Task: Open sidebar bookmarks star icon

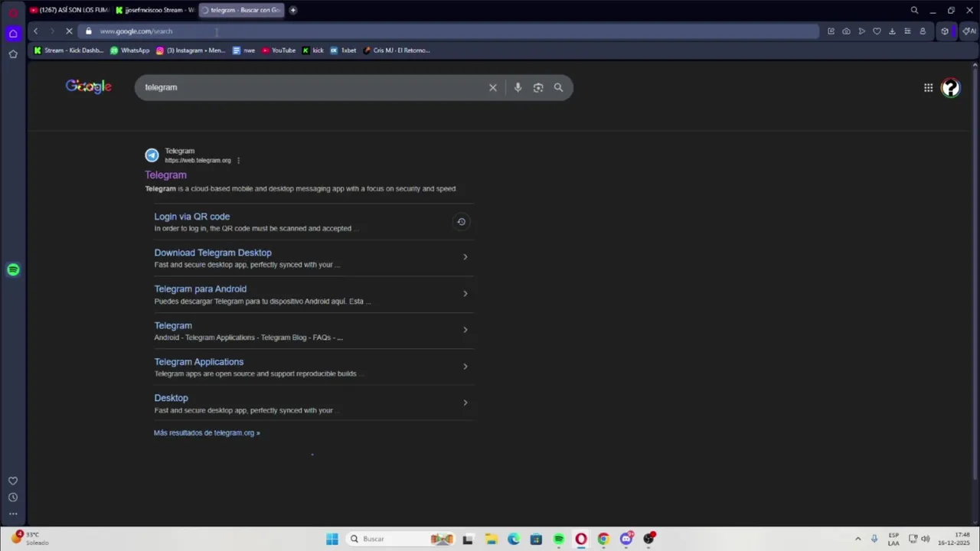Action: [x=13, y=54]
